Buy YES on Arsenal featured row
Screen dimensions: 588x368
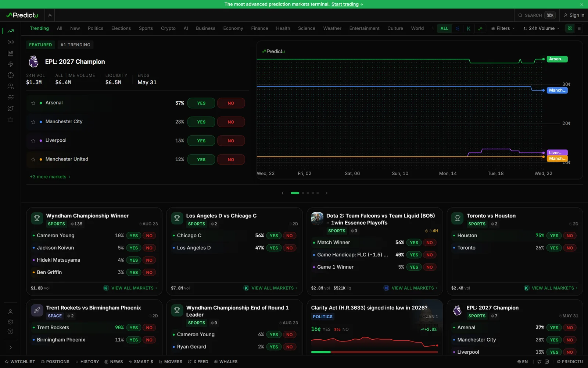(201, 103)
